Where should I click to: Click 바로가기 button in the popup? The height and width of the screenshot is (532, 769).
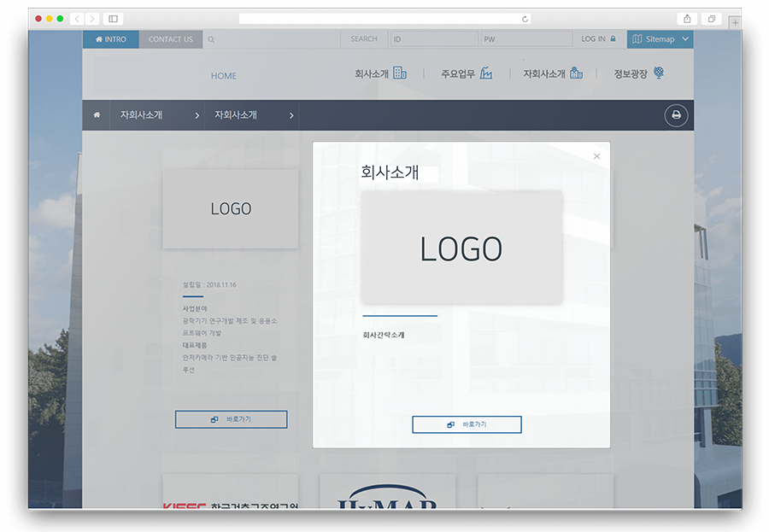click(x=467, y=424)
